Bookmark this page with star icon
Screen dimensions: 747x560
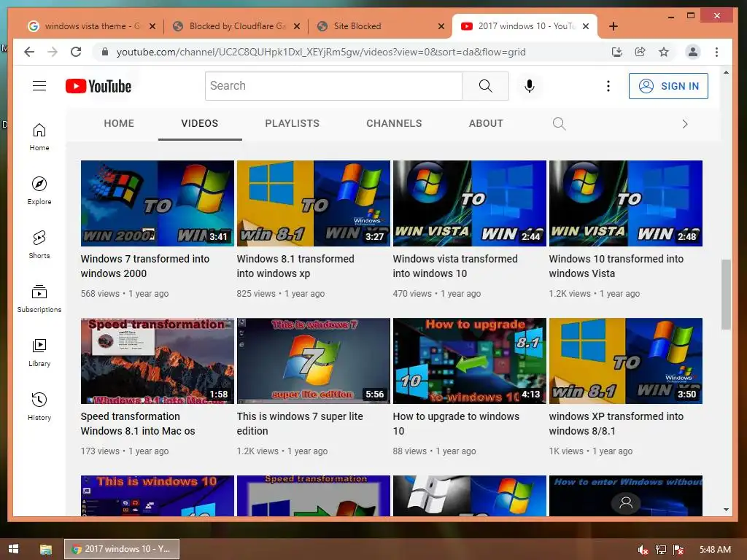(664, 52)
